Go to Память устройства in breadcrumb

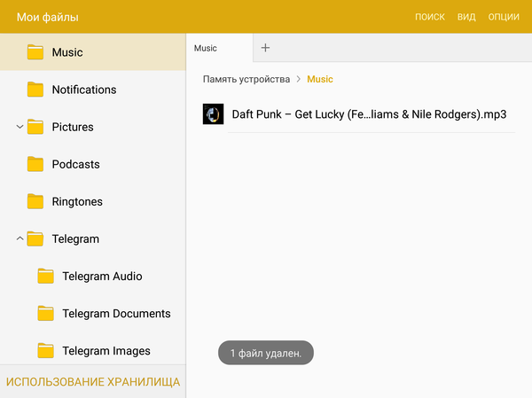(x=246, y=79)
